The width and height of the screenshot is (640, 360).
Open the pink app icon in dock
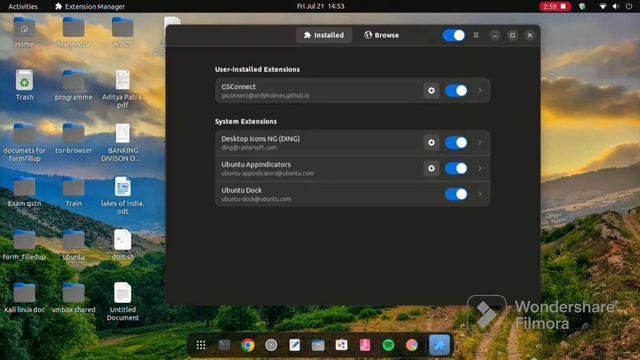[365, 345]
